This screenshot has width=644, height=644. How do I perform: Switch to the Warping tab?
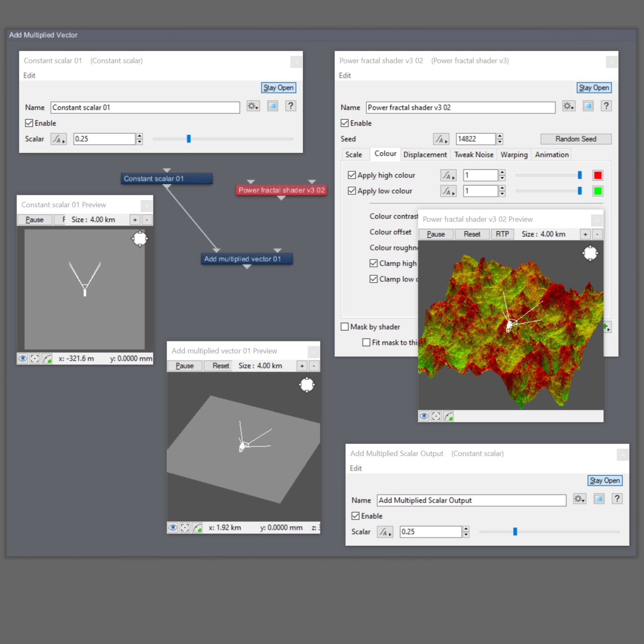[x=514, y=155]
